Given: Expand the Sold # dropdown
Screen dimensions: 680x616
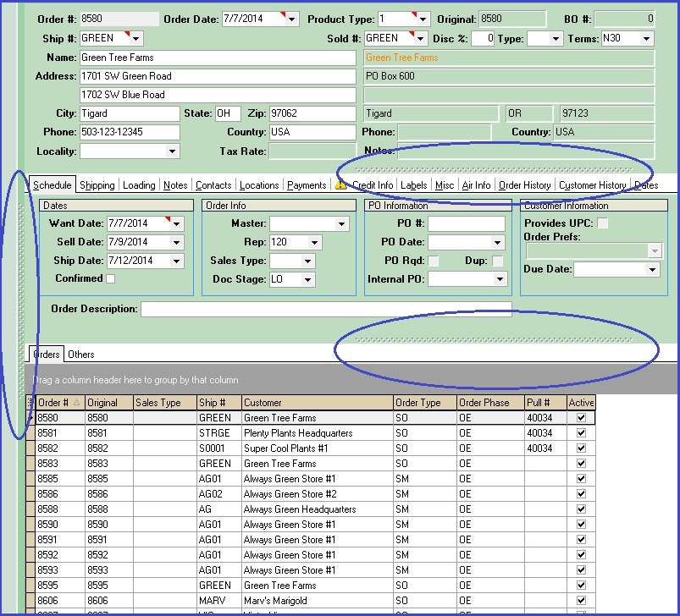Looking at the screenshot, I should point(420,39).
